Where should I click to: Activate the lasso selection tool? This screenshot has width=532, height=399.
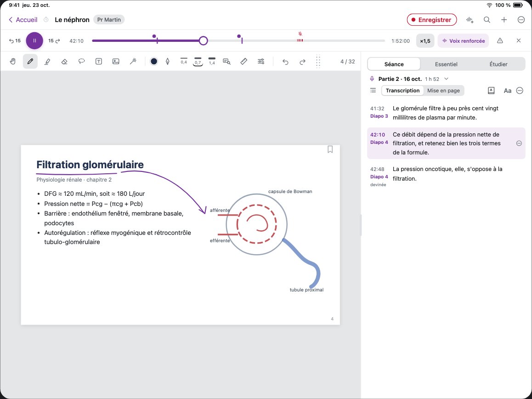[81, 62]
